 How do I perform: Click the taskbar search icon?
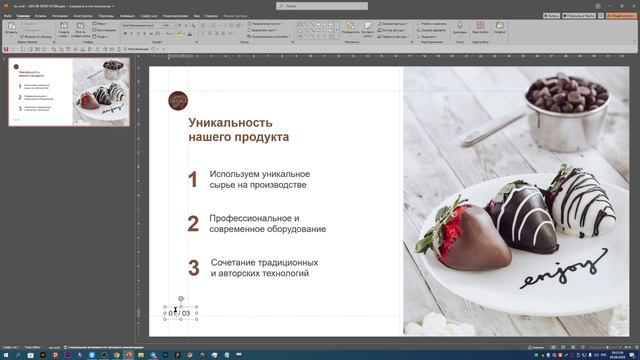(18, 355)
